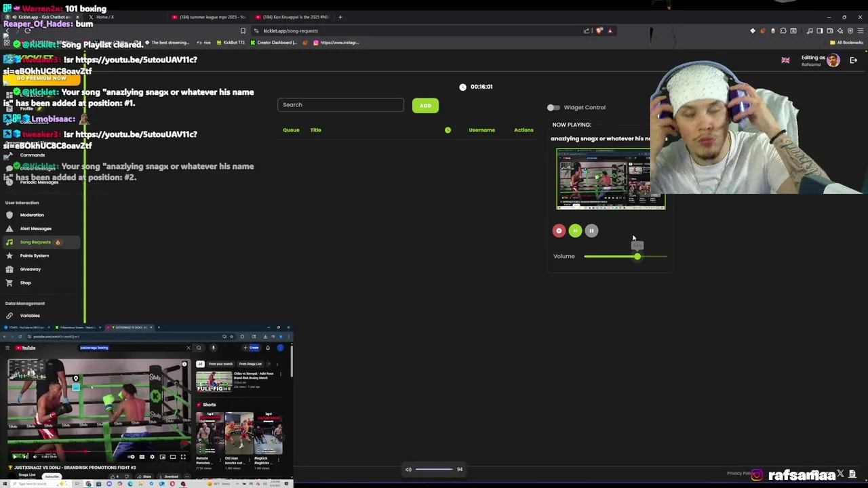The width and height of the screenshot is (868, 488).
Task: Click the Username column header
Action: [x=481, y=130]
